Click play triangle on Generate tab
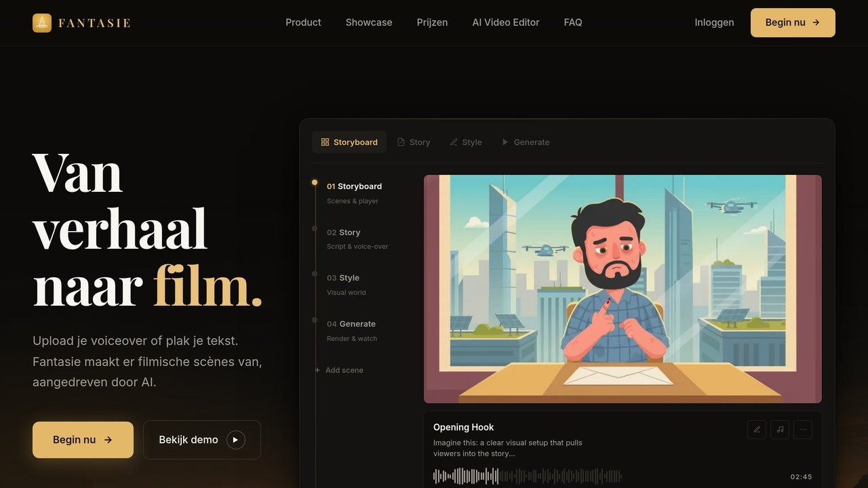 click(x=505, y=142)
